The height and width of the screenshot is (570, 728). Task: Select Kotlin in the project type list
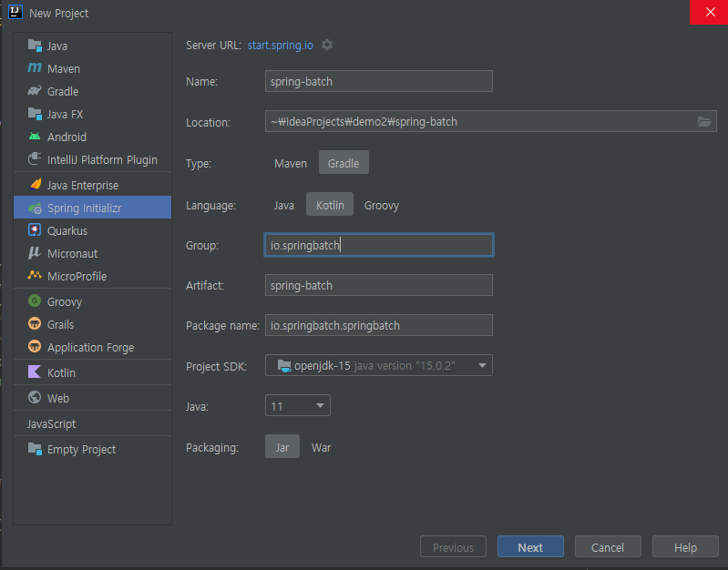(92, 372)
